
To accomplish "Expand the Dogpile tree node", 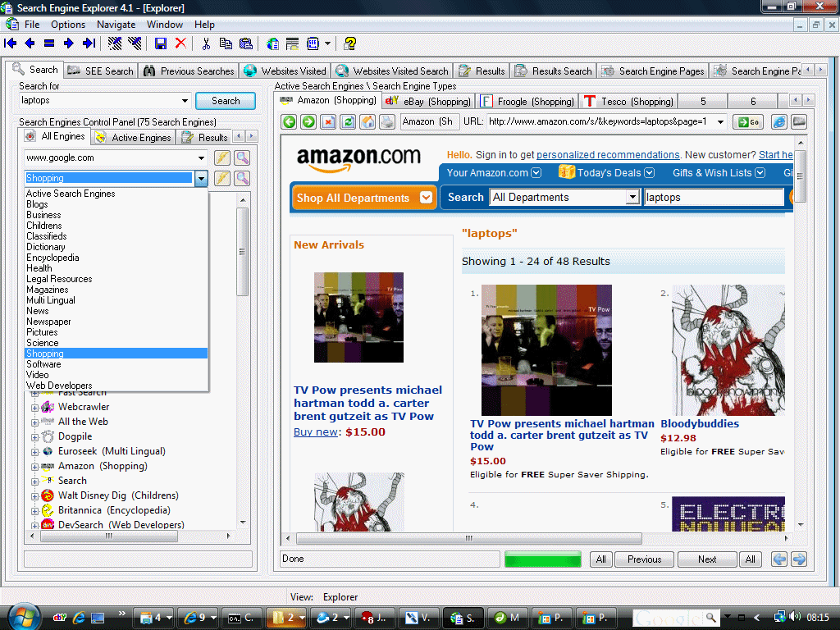I will tap(35, 436).
